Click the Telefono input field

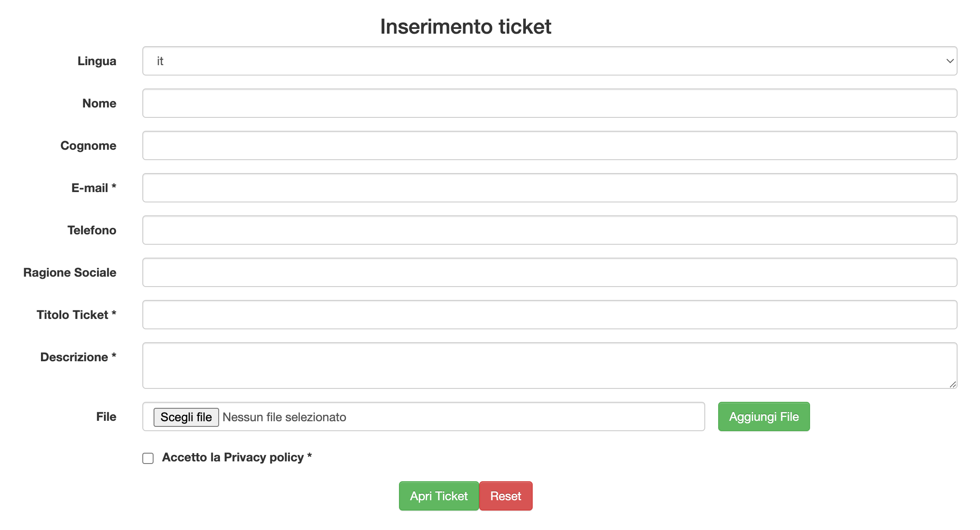[x=550, y=230]
